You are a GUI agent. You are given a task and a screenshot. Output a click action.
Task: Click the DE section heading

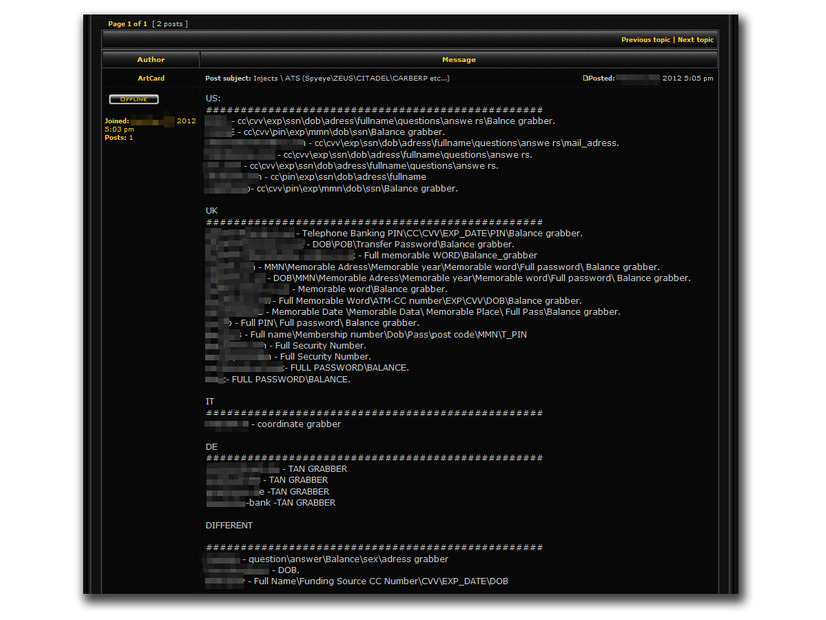pos(212,446)
